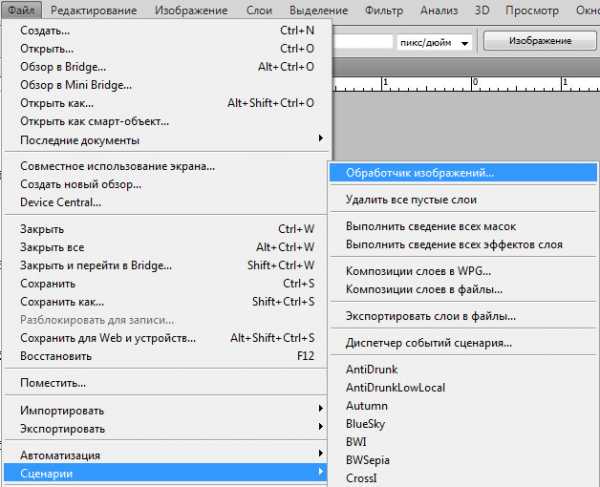Screen dimensions: 600x487
Task: Run the CrossI script
Action: 463,478
